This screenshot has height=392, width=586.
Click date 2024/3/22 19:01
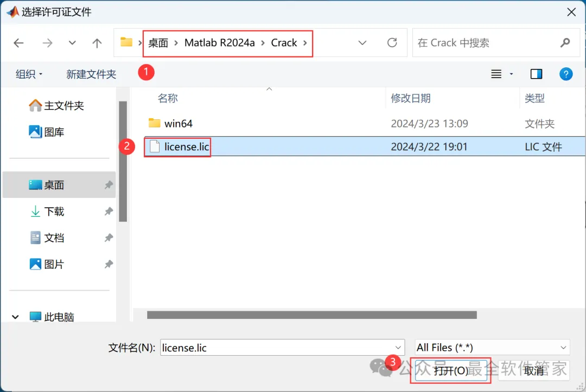click(429, 147)
